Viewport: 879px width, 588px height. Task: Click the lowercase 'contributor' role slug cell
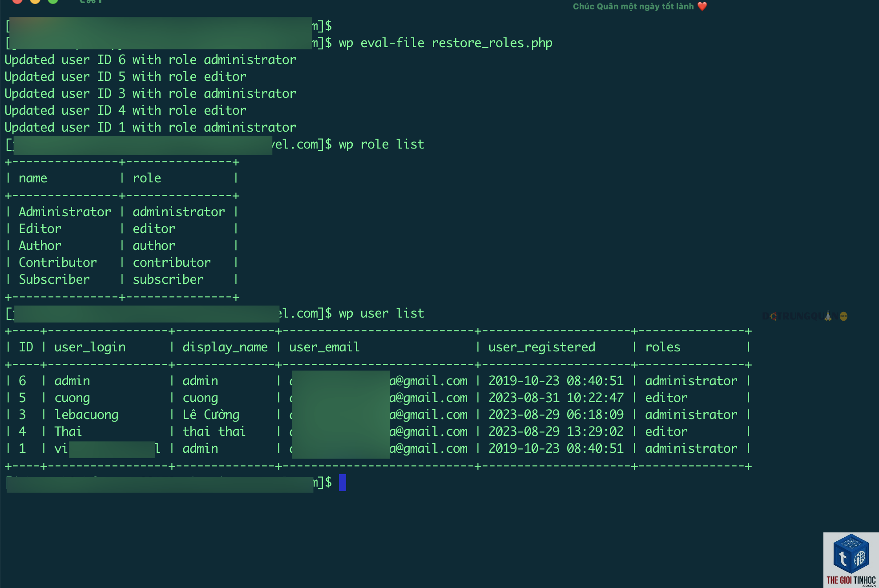(x=172, y=262)
